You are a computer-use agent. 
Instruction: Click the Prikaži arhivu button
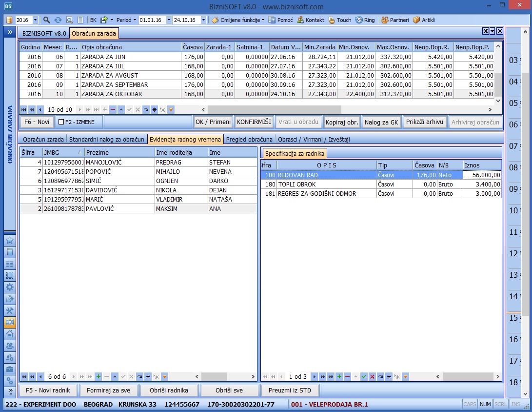coord(425,122)
